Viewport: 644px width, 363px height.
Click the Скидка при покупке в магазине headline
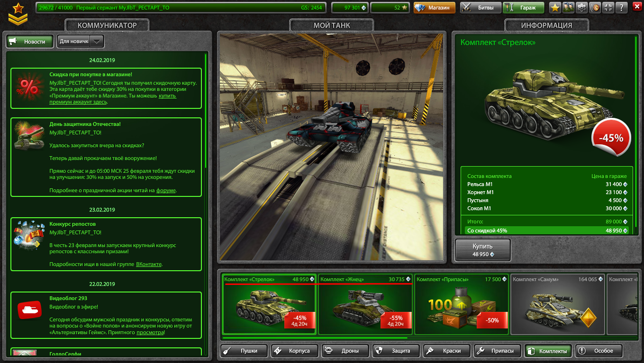91,74
